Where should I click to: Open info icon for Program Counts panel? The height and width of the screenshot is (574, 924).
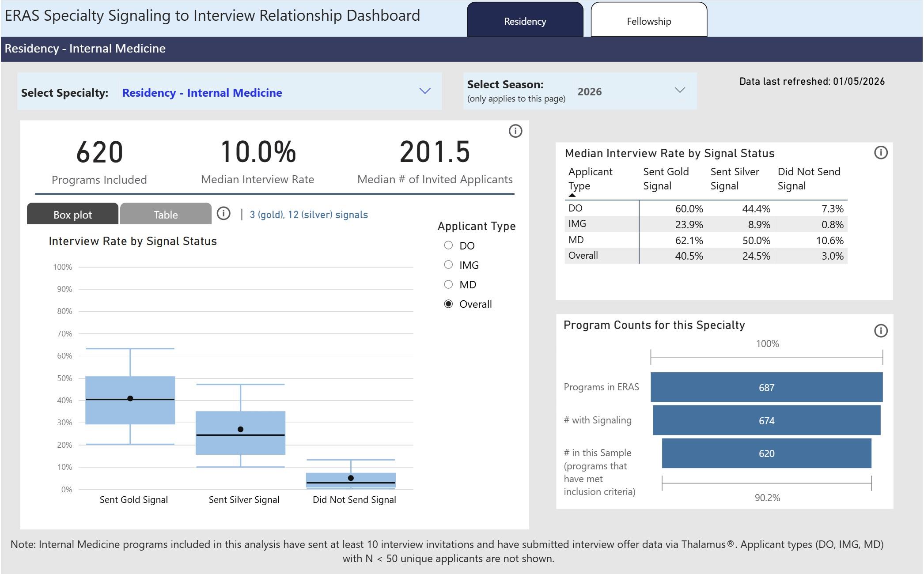881,331
